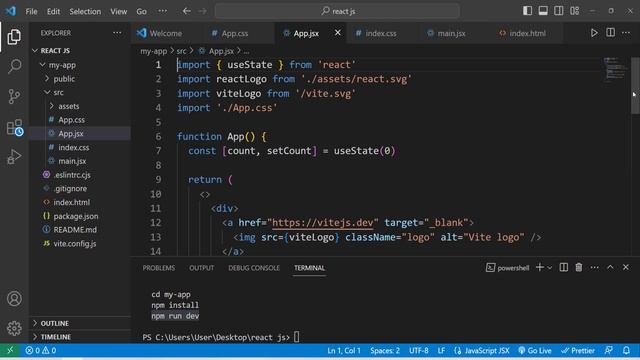Start the Go Live server
This screenshot has height=360, width=640.
click(535, 350)
